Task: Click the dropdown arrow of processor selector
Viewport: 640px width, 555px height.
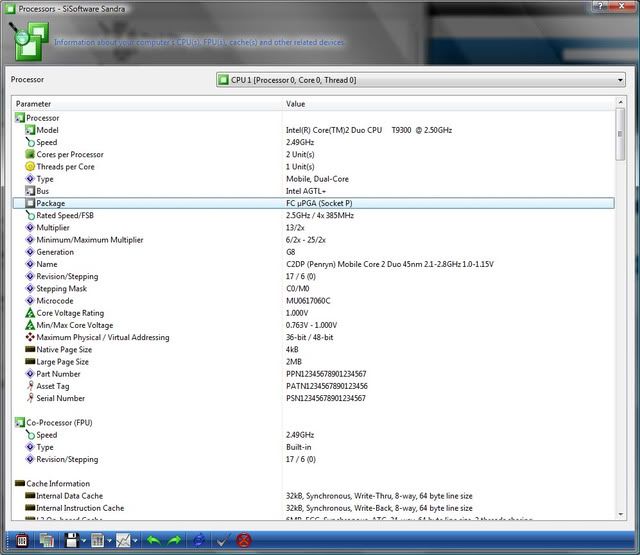Action: tap(620, 80)
